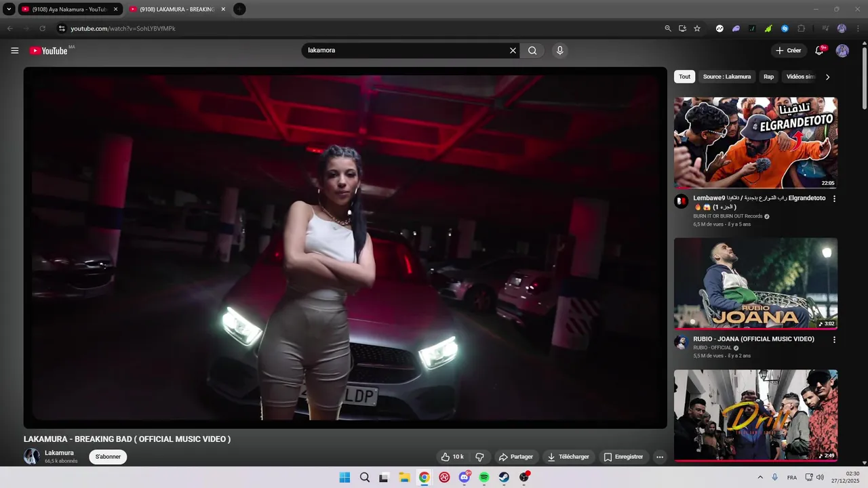Open browser zoom magnifier icon
The width and height of the screenshot is (868, 488).
(668, 28)
